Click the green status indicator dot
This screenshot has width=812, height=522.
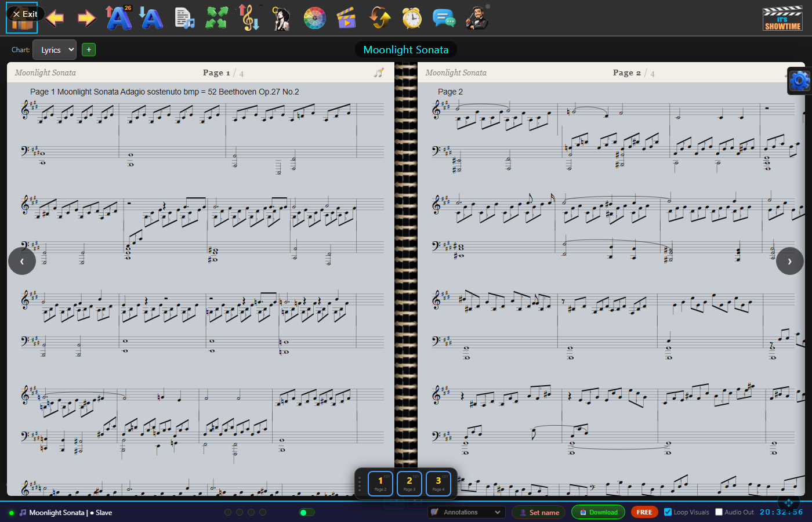click(x=12, y=513)
